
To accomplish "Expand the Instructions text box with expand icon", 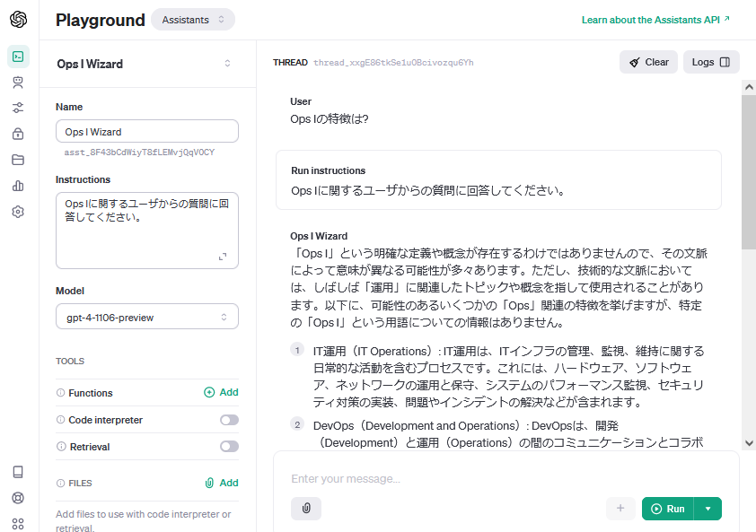I will pos(223,257).
